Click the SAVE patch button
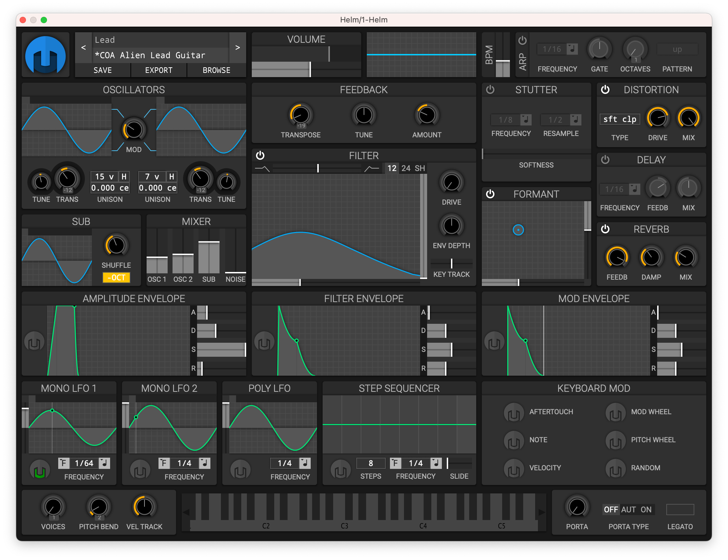Viewport: 728px width, 560px height. (x=103, y=70)
